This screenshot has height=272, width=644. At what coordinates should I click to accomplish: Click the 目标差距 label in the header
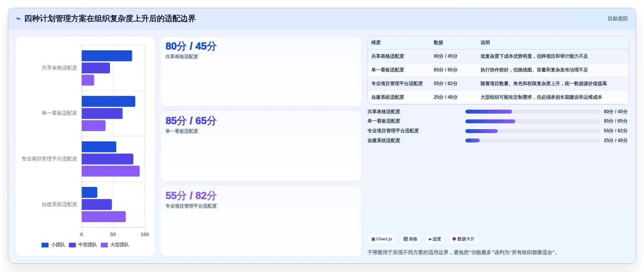(x=617, y=19)
